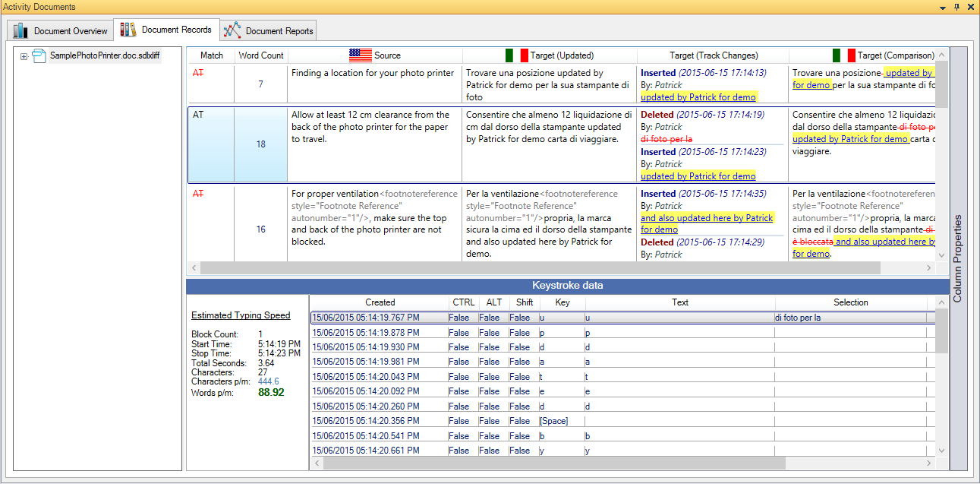980x484 pixels.
Task: Sort by the Word Count column header
Action: pos(261,55)
